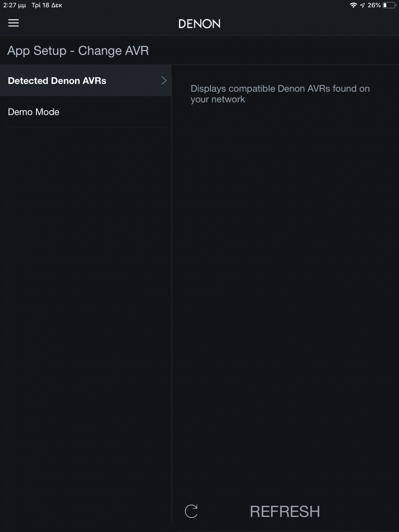Tap the location arrow status icon
Image resolution: width=399 pixels, height=532 pixels.
(362, 5)
